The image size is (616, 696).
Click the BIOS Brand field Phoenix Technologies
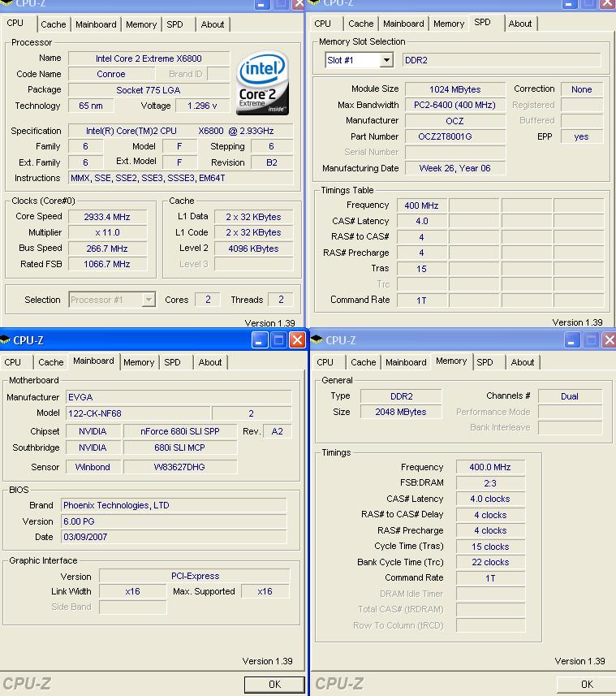click(174, 505)
